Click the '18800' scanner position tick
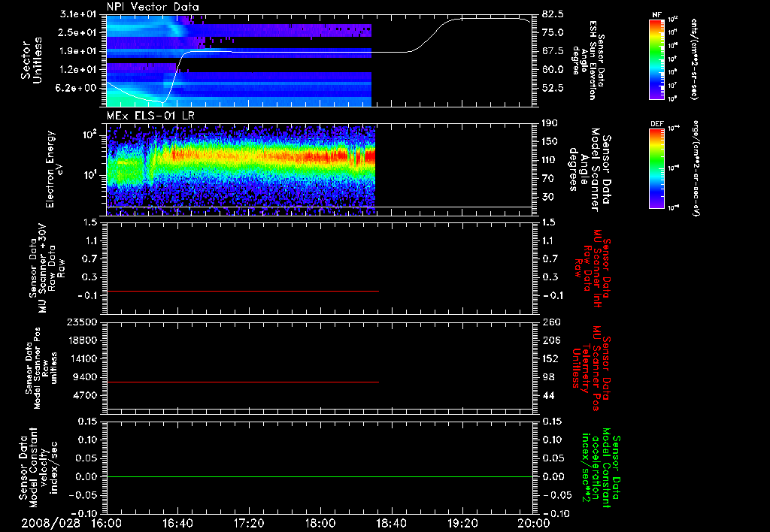The width and height of the screenshot is (770, 532). click(x=83, y=340)
